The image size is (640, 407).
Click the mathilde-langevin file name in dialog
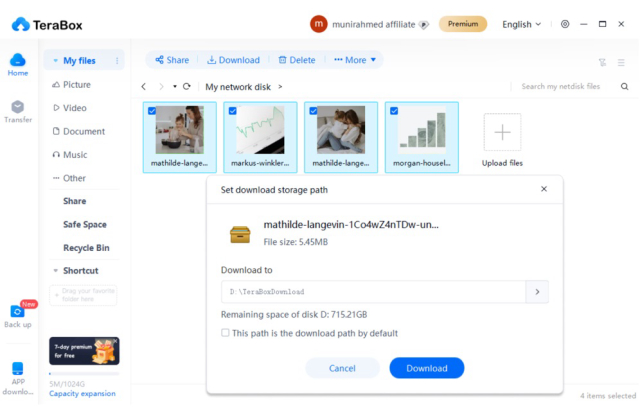coord(351,225)
